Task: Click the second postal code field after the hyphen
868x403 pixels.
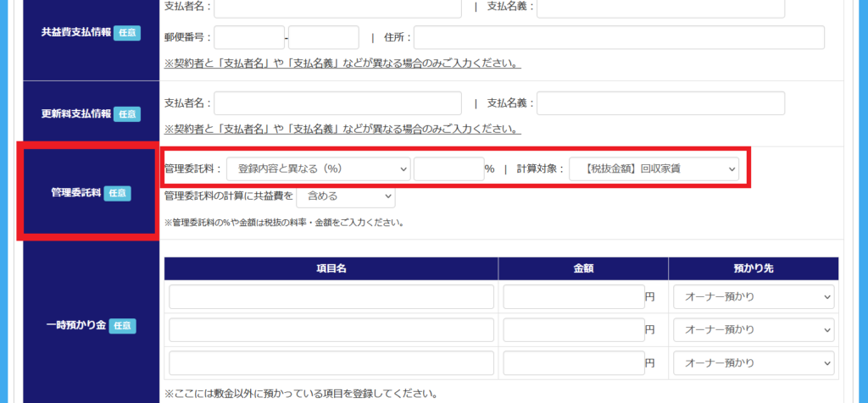Action: point(324,37)
